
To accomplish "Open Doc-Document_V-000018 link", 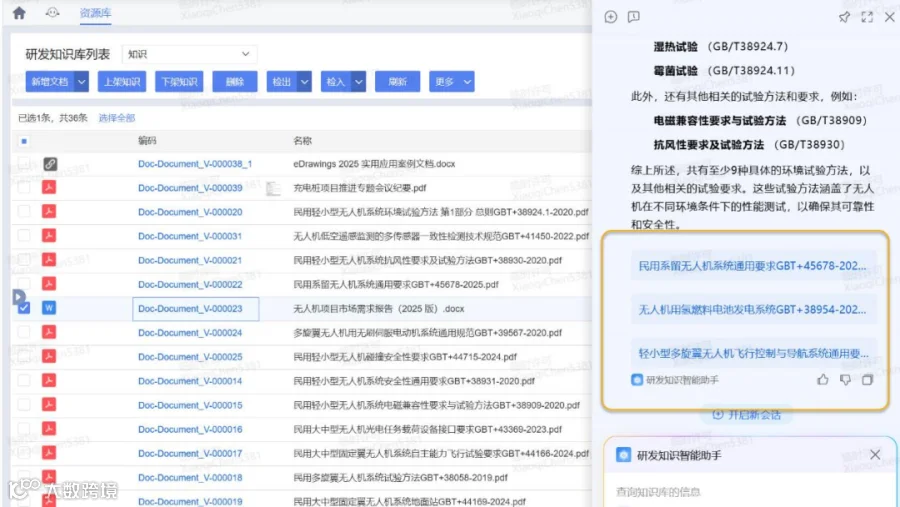I will 190,477.
